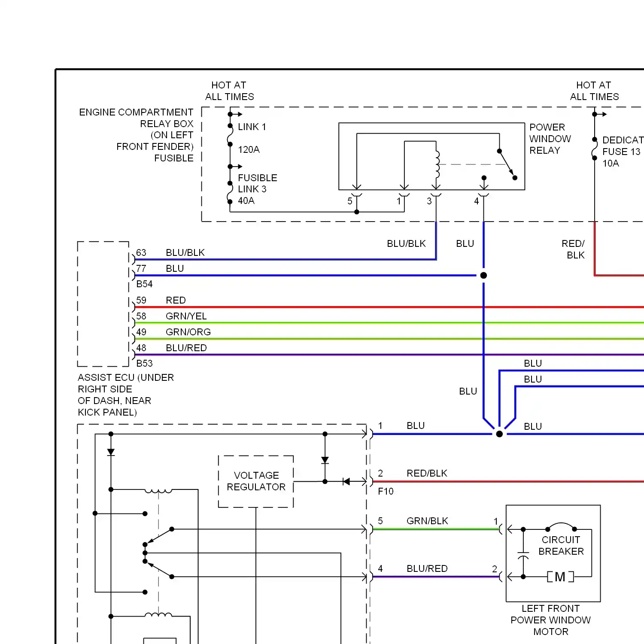Click the HOT AT ALL TIMES label above FUSE 13
The height and width of the screenshot is (644, 644).
coord(594,91)
